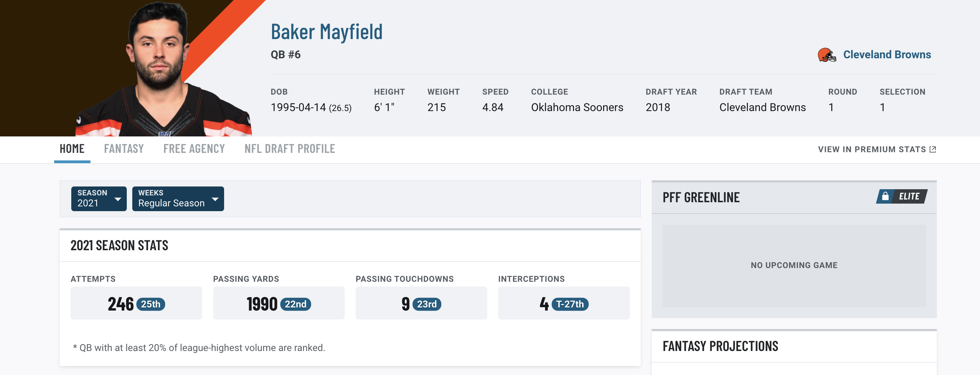Viewport: 980px width, 375px height.
Task: Select the NFL Draft Profile tab
Action: pyautogui.click(x=290, y=148)
